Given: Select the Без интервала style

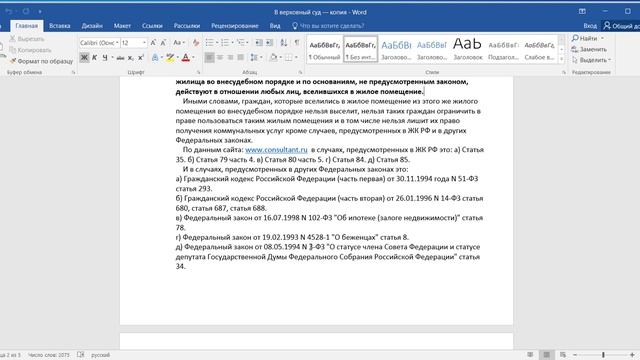Looking at the screenshot, I should click(360, 49).
